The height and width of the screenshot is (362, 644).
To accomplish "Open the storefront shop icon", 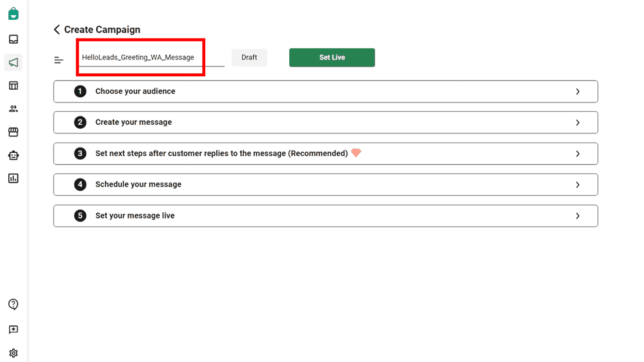I will click(x=13, y=132).
